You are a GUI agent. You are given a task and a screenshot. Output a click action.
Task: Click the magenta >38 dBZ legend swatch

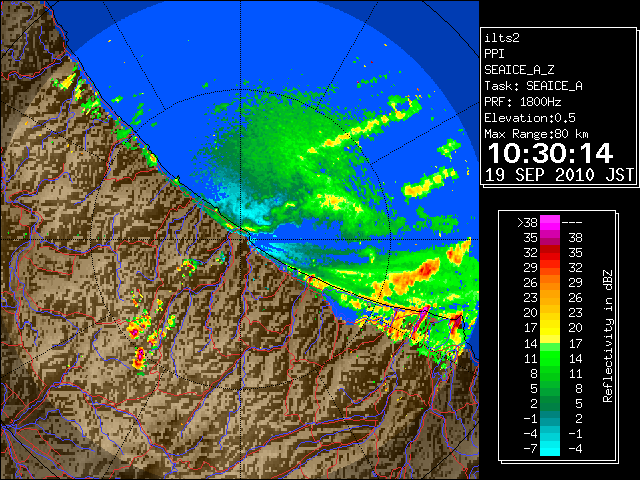(x=550, y=222)
